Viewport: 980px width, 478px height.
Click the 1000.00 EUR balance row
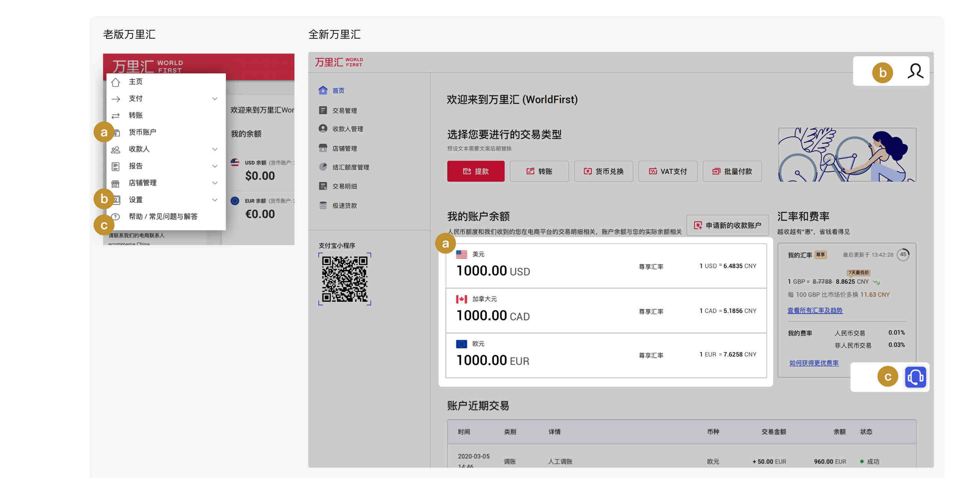coord(606,355)
